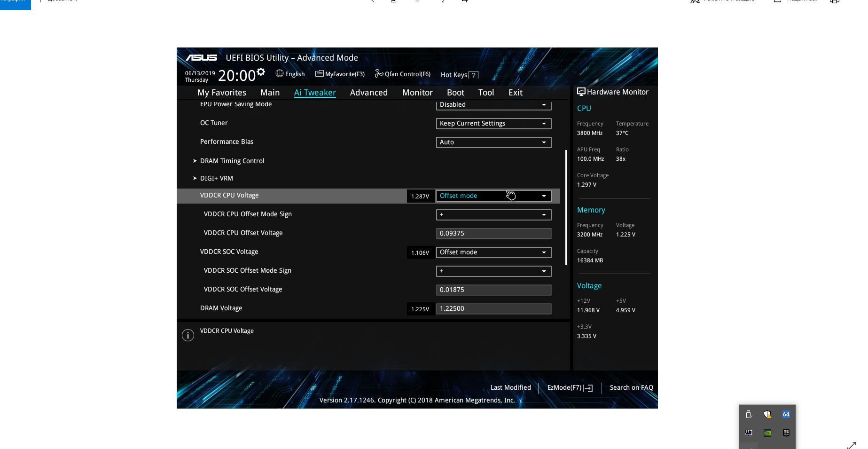Click the OC Tuner row label
Screen dimensions: 868x449
(x=214, y=123)
